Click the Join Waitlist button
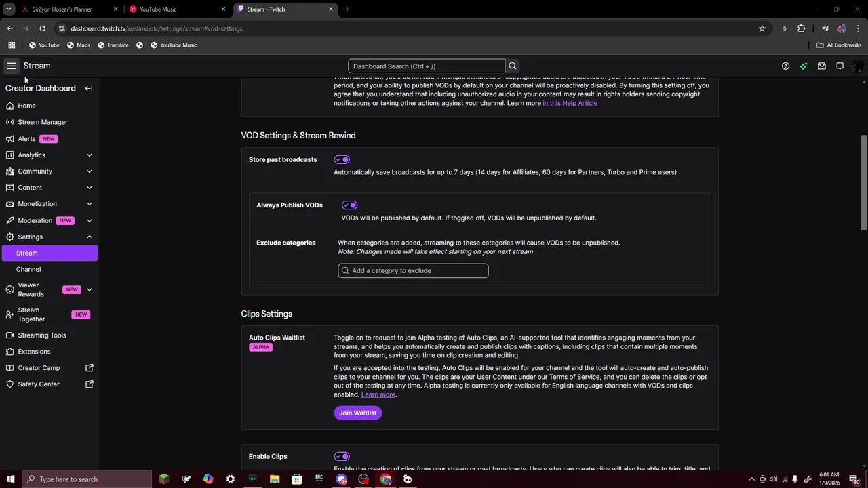 point(358,413)
